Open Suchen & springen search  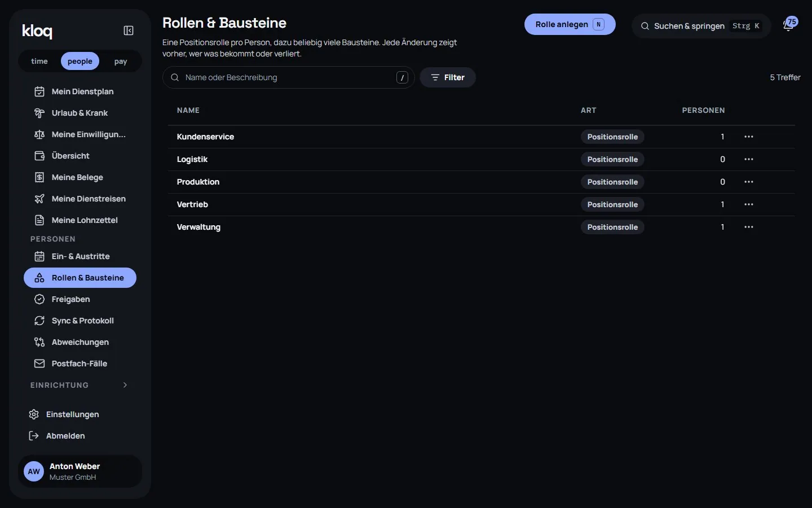(x=701, y=26)
